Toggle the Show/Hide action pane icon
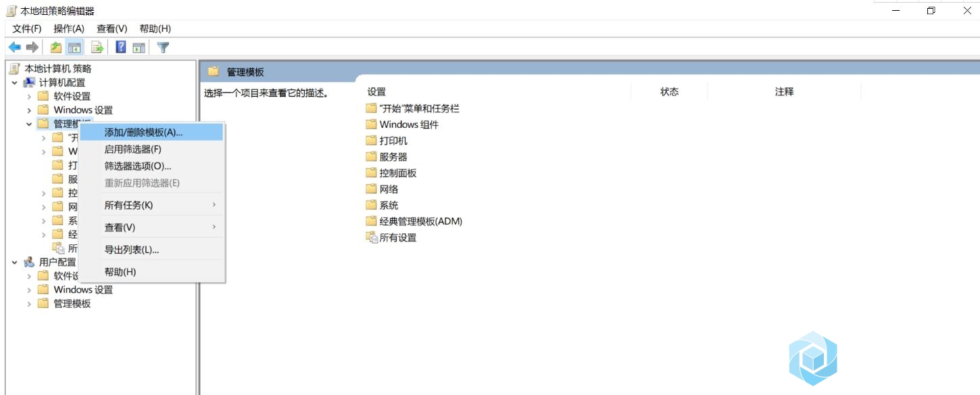The height and width of the screenshot is (395, 980). 139,47
